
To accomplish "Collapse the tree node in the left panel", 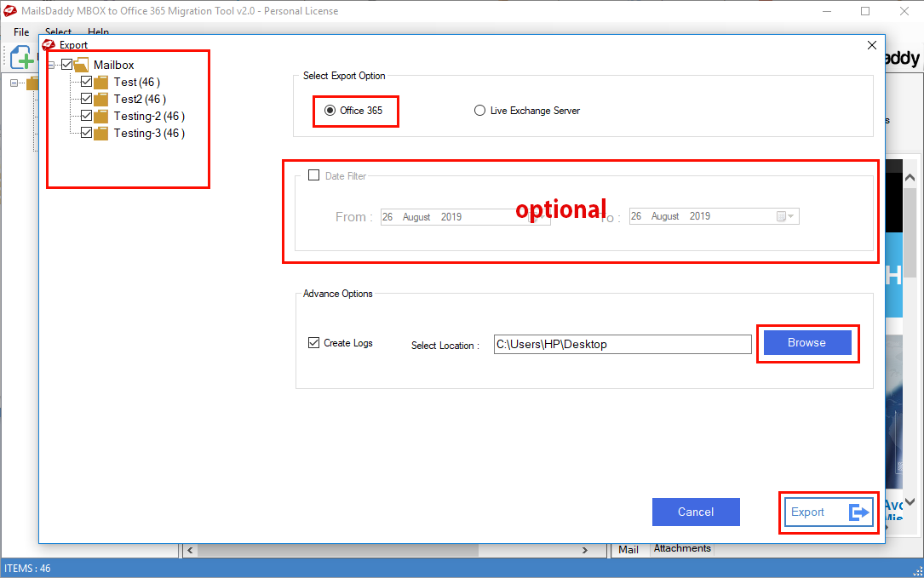I will 14,83.
